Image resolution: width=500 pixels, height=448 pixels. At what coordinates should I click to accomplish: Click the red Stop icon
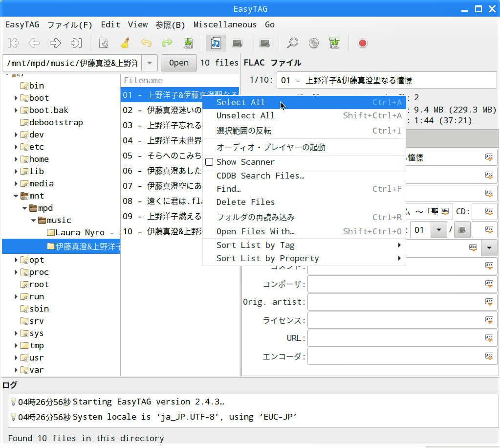(x=363, y=43)
